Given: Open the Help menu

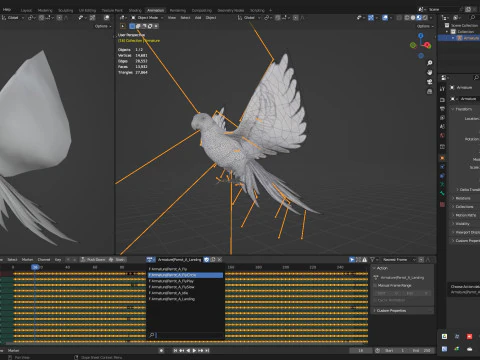Looking at the screenshot, I should 6,10.
